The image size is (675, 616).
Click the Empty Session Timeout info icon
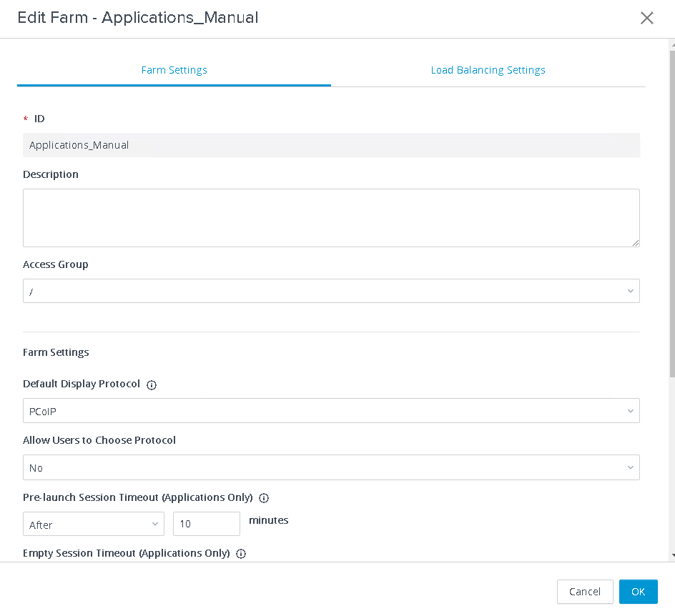click(241, 554)
